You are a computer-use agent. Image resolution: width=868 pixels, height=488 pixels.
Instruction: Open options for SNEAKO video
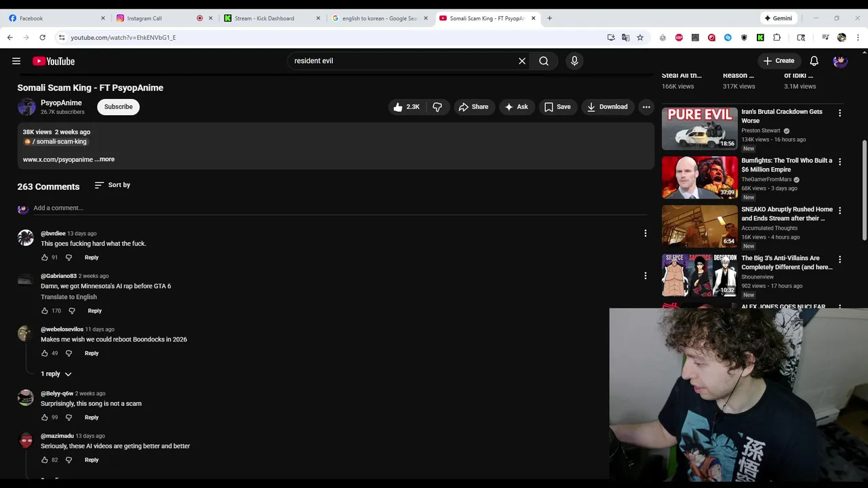(x=840, y=211)
